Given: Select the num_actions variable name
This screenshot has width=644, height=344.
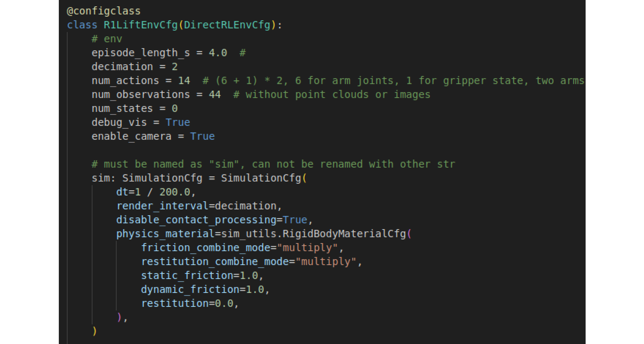Looking at the screenshot, I should pyautogui.click(x=125, y=81).
